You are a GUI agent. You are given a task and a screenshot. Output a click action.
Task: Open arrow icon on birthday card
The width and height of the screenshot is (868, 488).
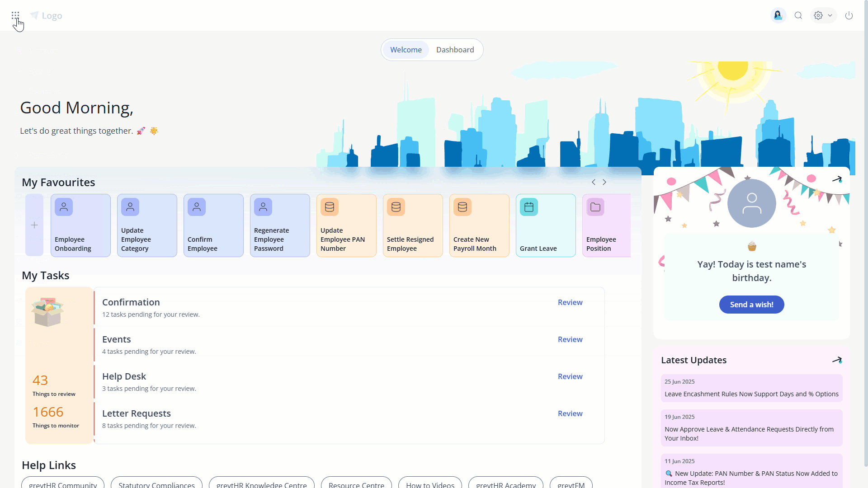click(837, 179)
